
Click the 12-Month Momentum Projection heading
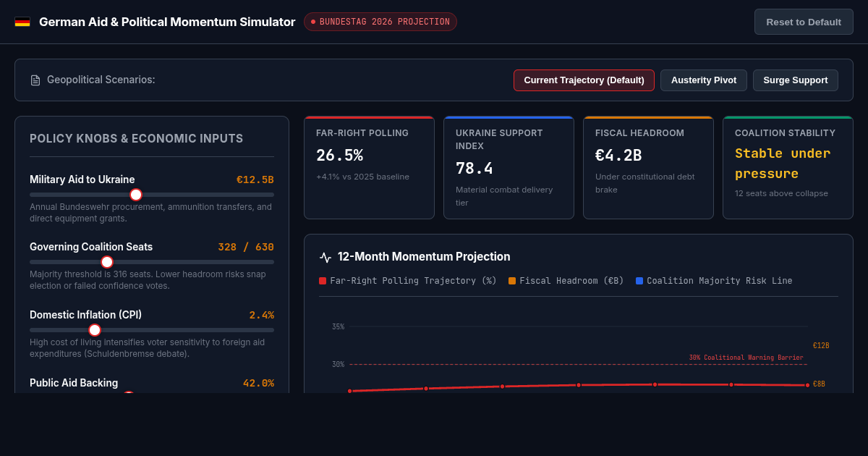click(424, 257)
